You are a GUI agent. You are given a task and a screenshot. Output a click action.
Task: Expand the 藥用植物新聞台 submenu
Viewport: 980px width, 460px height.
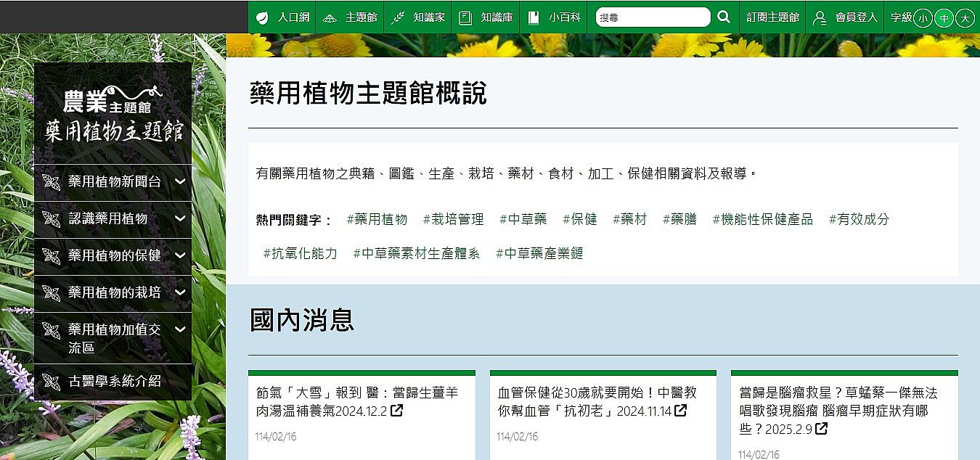180,181
